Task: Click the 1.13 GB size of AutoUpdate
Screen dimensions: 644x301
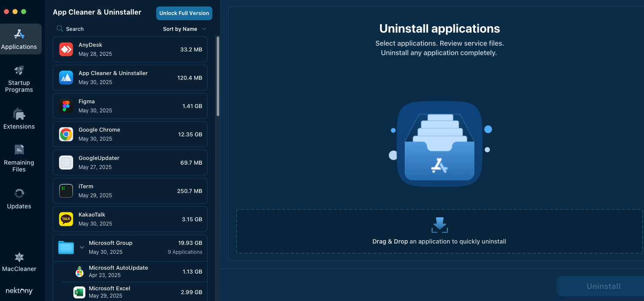Action: 192,272
